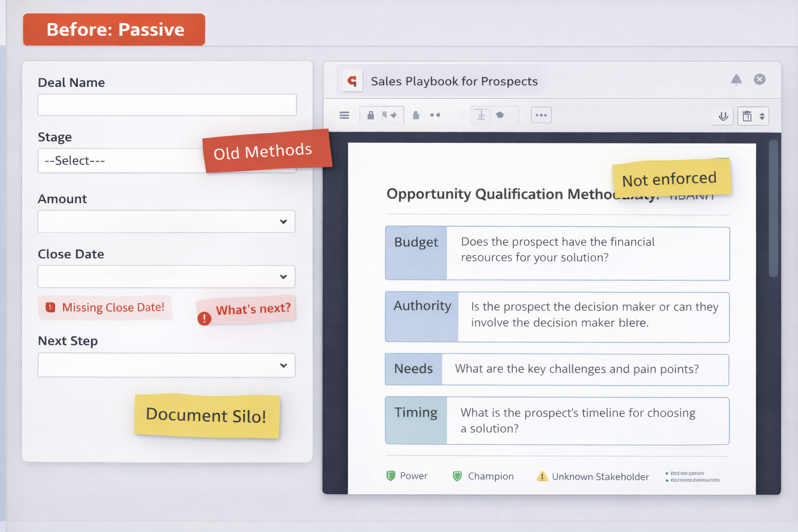This screenshot has width=798, height=532.
Task: Click the red Sales Playbook app logo
Action: [352, 81]
